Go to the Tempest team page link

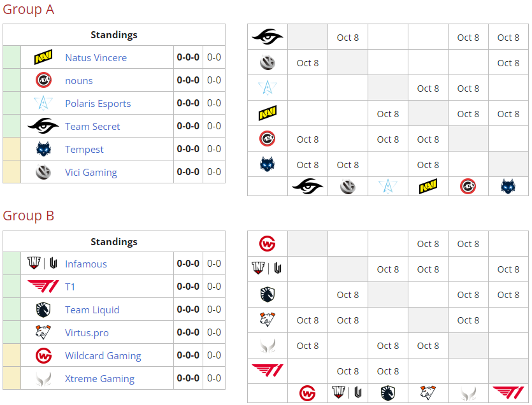click(84, 149)
